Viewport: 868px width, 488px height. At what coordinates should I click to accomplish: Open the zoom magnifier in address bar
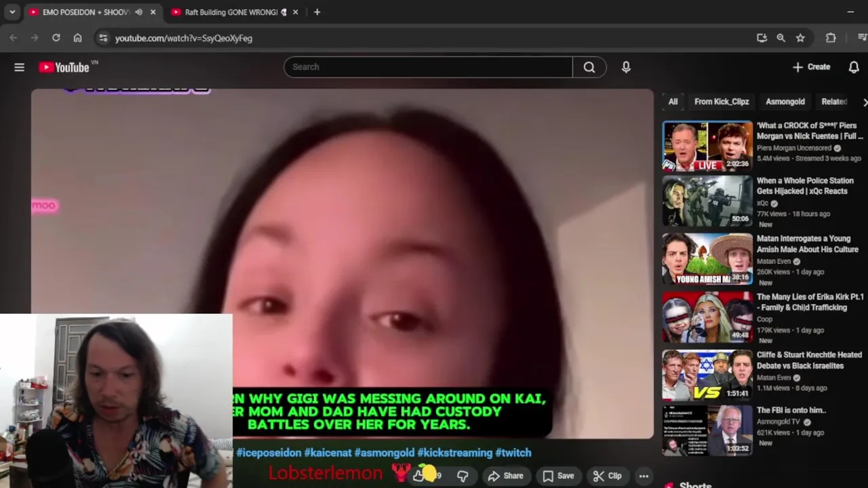click(781, 38)
